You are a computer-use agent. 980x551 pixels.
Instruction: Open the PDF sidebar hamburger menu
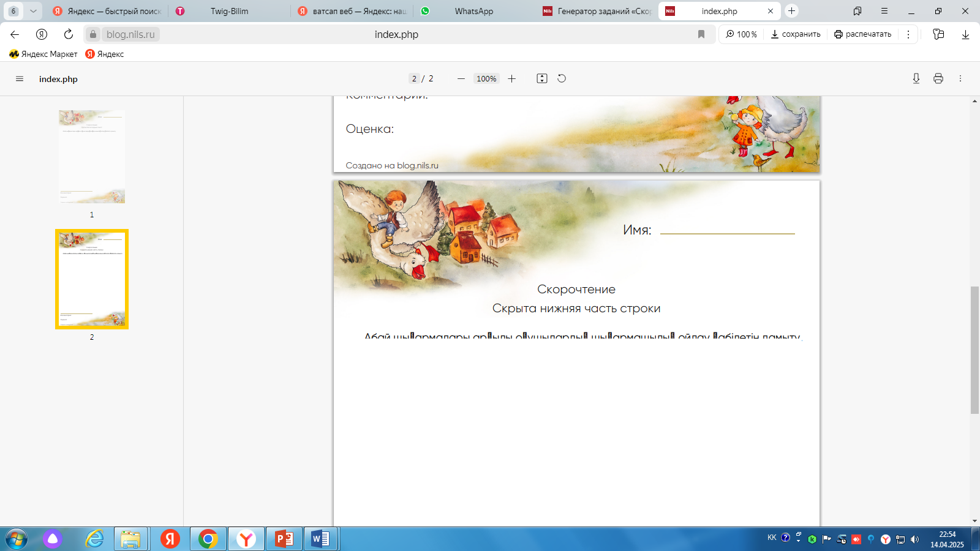pos(20,79)
